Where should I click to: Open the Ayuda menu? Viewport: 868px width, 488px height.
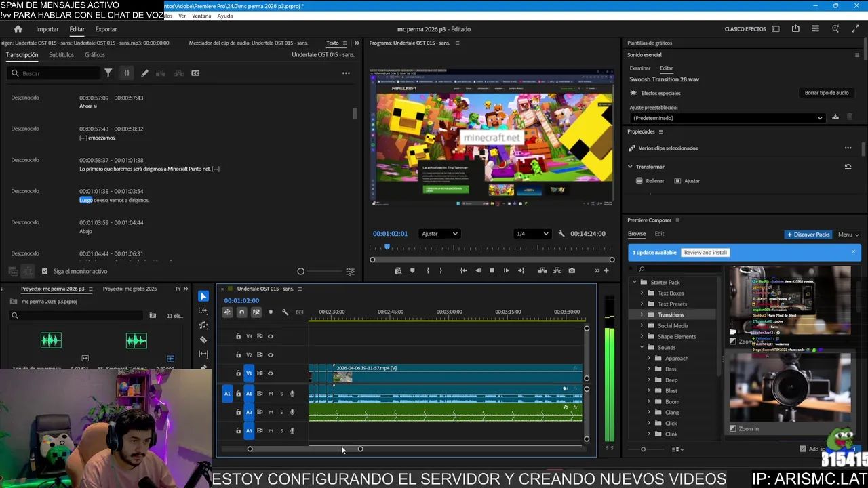click(x=225, y=16)
